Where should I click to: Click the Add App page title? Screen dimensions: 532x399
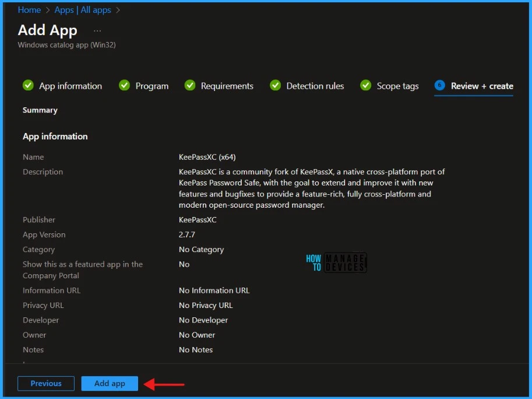[48, 30]
